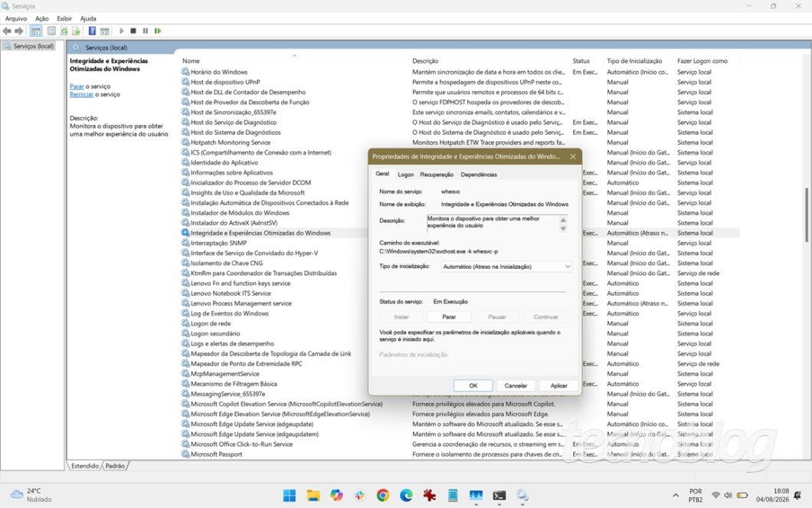Click the battery icon in system tray
The width and height of the screenshot is (812, 508).
click(x=742, y=496)
